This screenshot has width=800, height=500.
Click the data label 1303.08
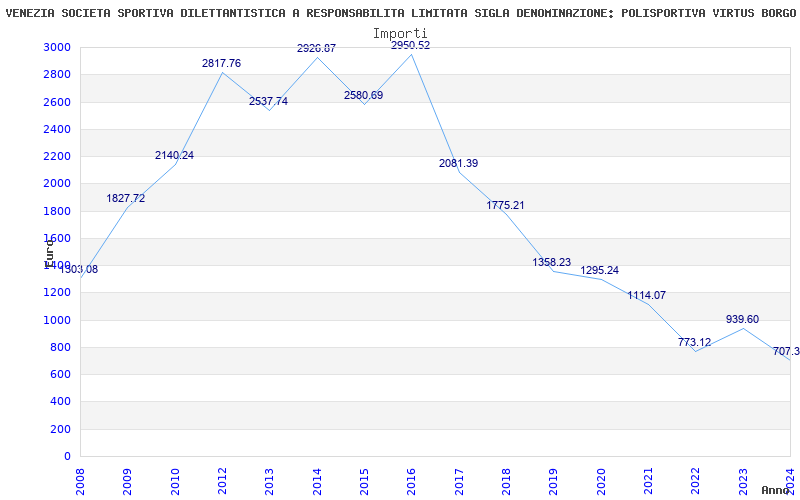[x=79, y=269]
